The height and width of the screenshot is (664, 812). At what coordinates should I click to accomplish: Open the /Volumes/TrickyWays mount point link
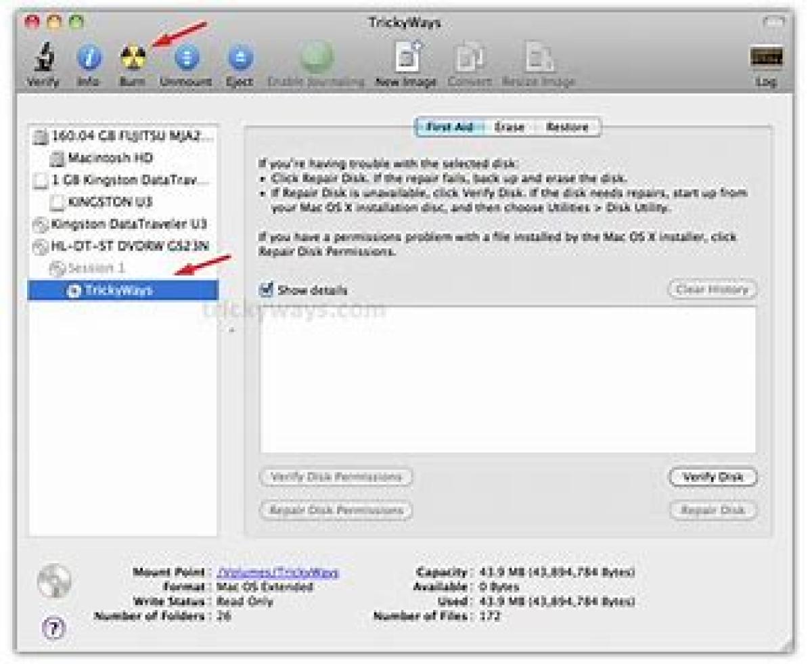[x=277, y=573]
